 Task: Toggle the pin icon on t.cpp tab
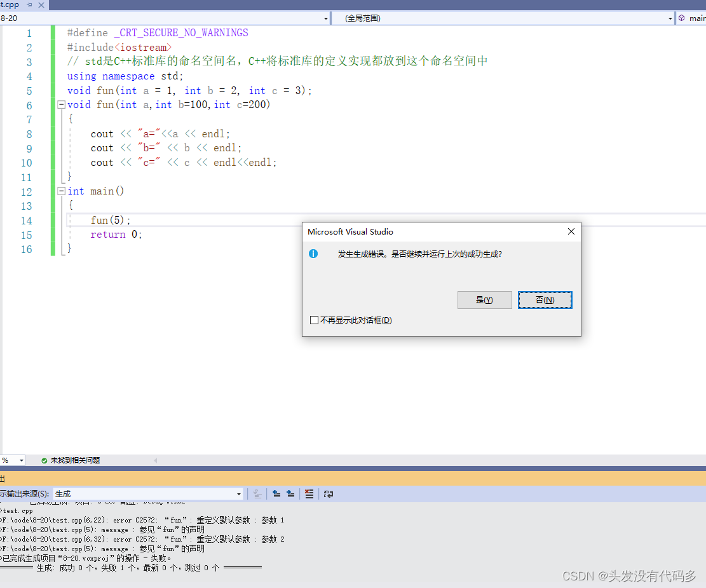(x=27, y=4)
